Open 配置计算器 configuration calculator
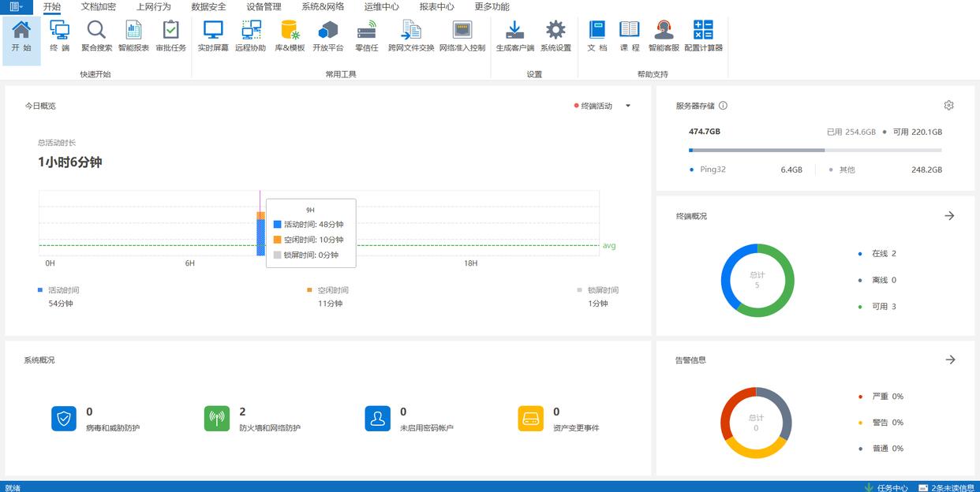 pyautogui.click(x=703, y=36)
